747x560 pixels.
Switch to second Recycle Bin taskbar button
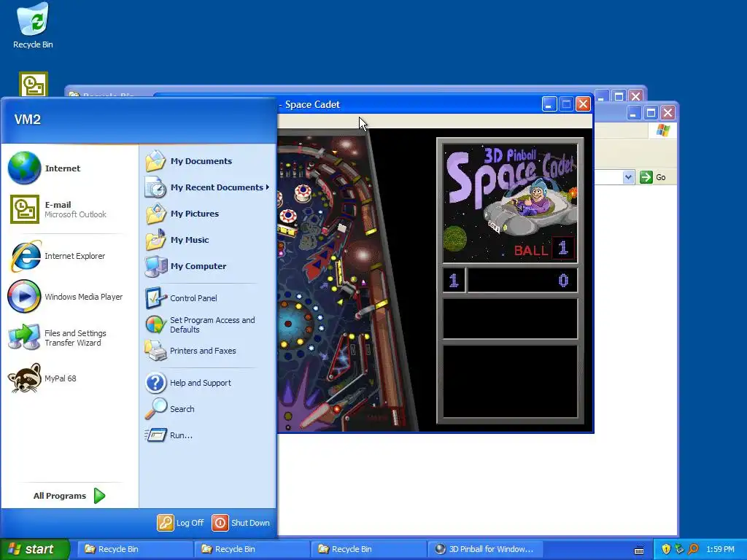coord(252,549)
